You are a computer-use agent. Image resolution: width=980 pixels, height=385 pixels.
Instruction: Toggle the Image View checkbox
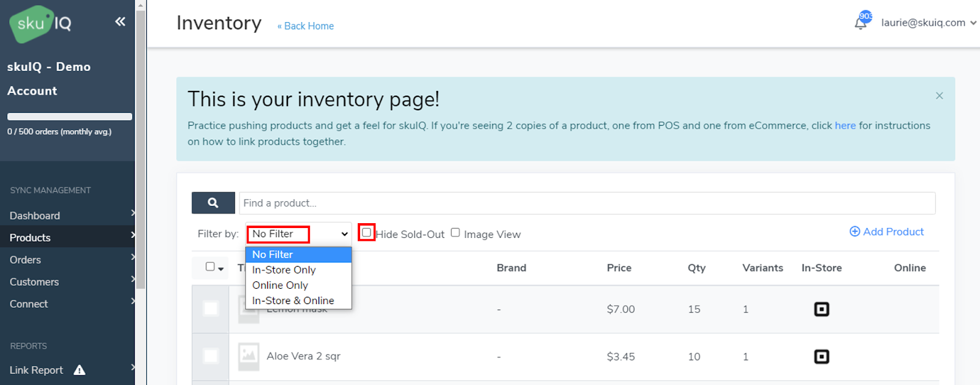click(x=455, y=233)
